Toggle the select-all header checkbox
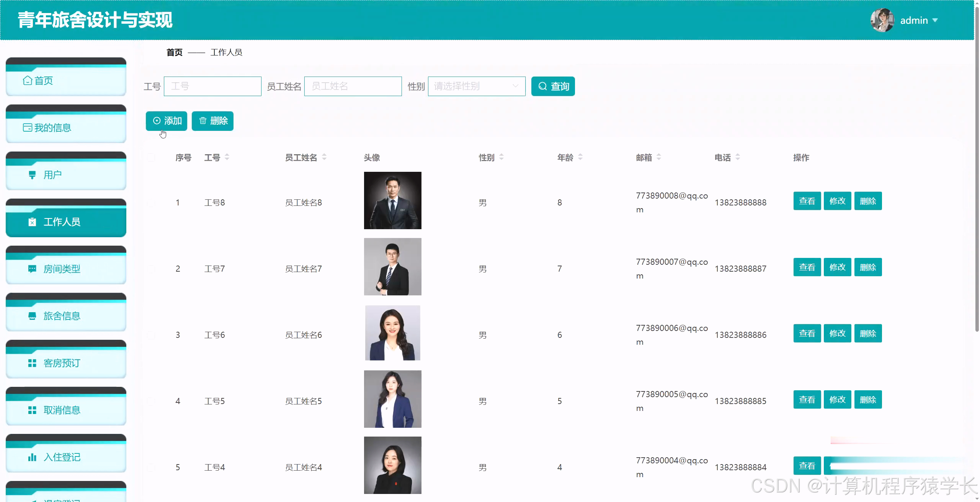Image resolution: width=980 pixels, height=502 pixels. click(x=151, y=158)
